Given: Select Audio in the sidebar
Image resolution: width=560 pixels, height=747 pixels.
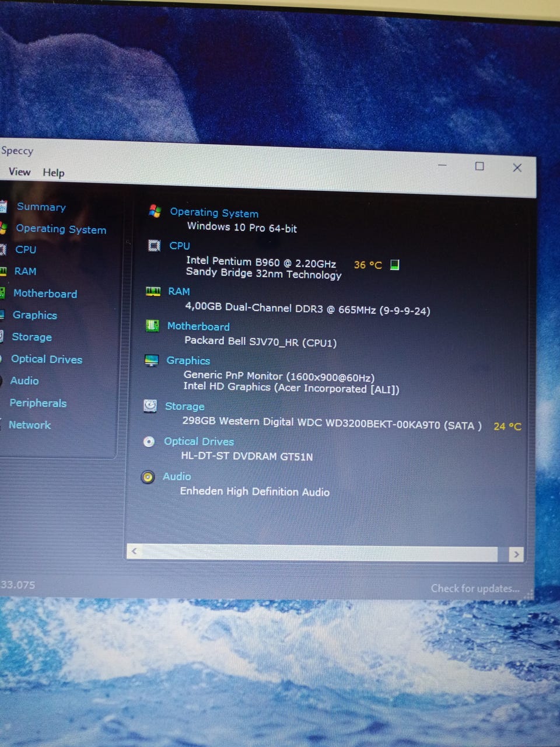Looking at the screenshot, I should click(24, 381).
